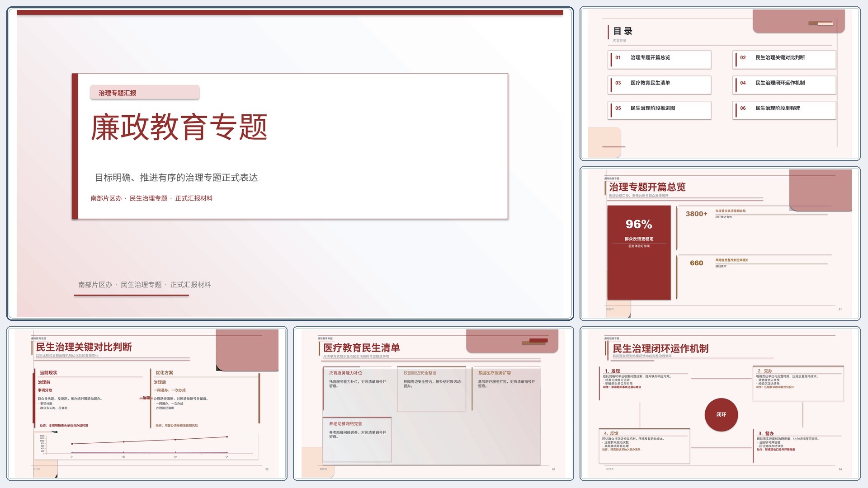868x488 pixels.
Task: Open the 民生治理关键对比判断 slide thumbnail
Action: (147, 404)
